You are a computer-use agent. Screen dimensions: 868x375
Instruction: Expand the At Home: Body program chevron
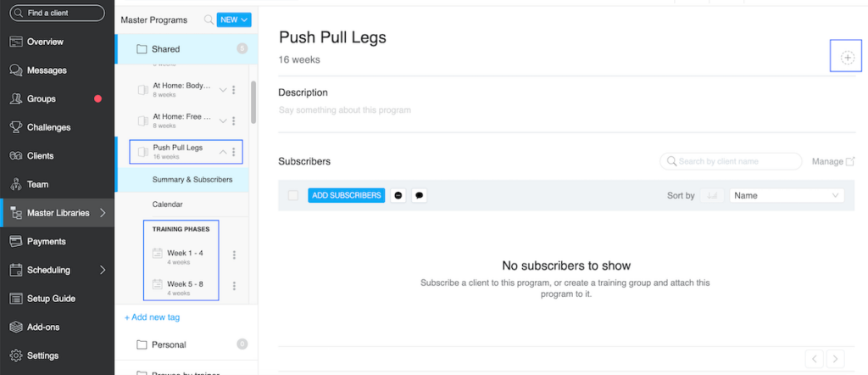click(x=223, y=90)
